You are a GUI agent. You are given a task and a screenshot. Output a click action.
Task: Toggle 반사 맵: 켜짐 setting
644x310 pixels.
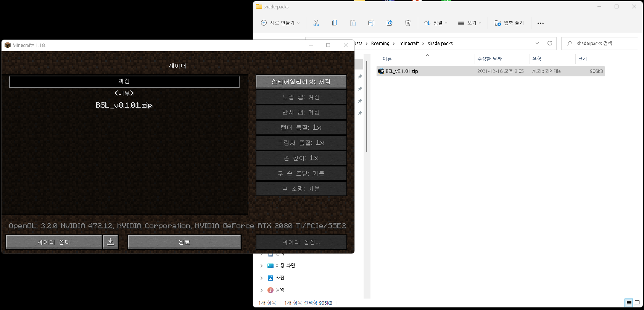coord(301,112)
